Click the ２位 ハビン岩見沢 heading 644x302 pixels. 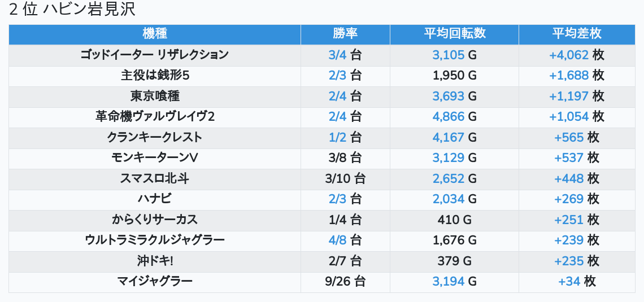click(72, 10)
